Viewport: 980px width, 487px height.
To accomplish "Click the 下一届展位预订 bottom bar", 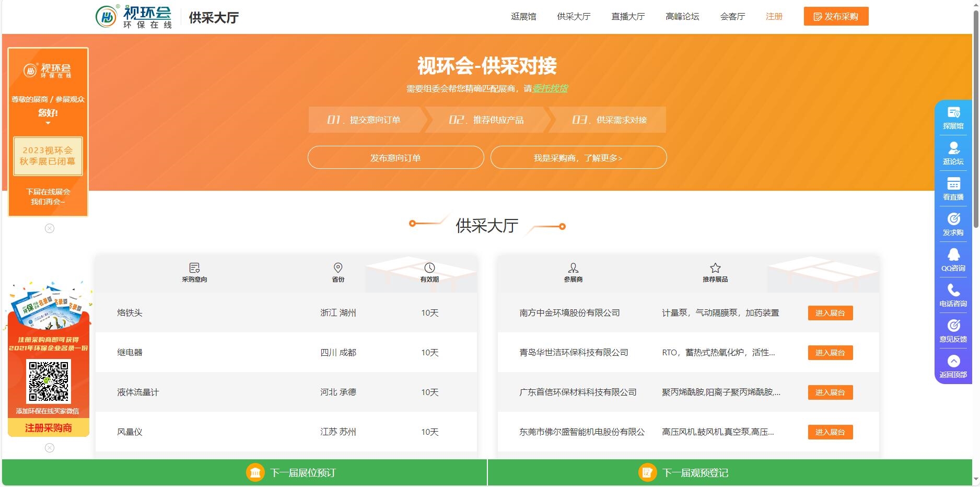I will pos(244,472).
